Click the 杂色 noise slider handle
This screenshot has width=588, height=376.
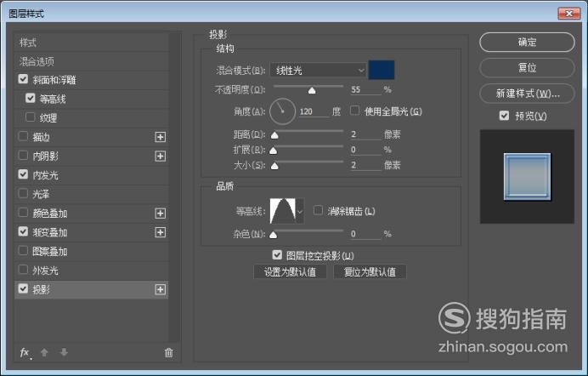pyautogui.click(x=274, y=235)
